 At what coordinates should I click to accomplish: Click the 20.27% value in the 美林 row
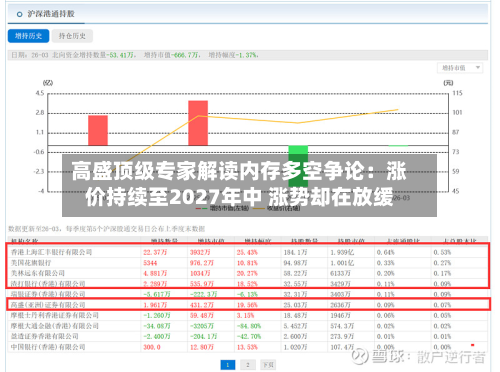pos(247,273)
